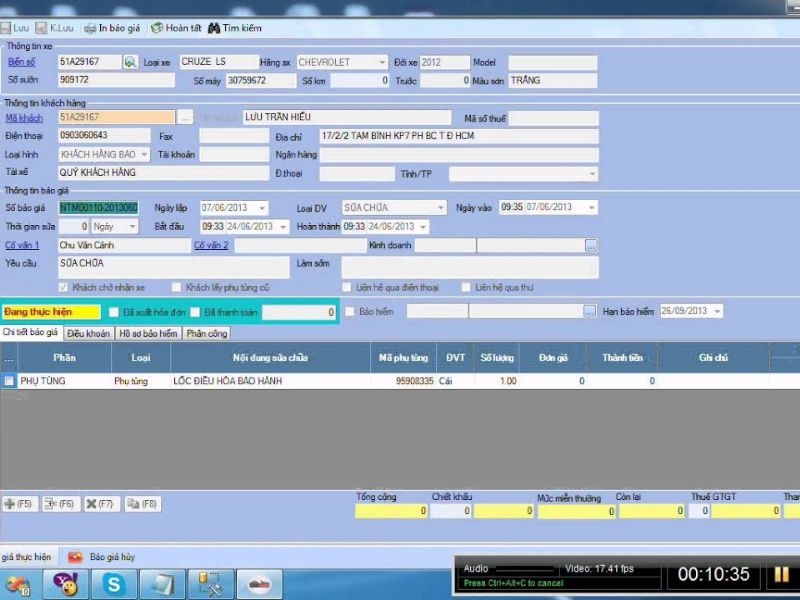Click the Cố vấn 1 link
Screen dimensions: 800x600
22,245
